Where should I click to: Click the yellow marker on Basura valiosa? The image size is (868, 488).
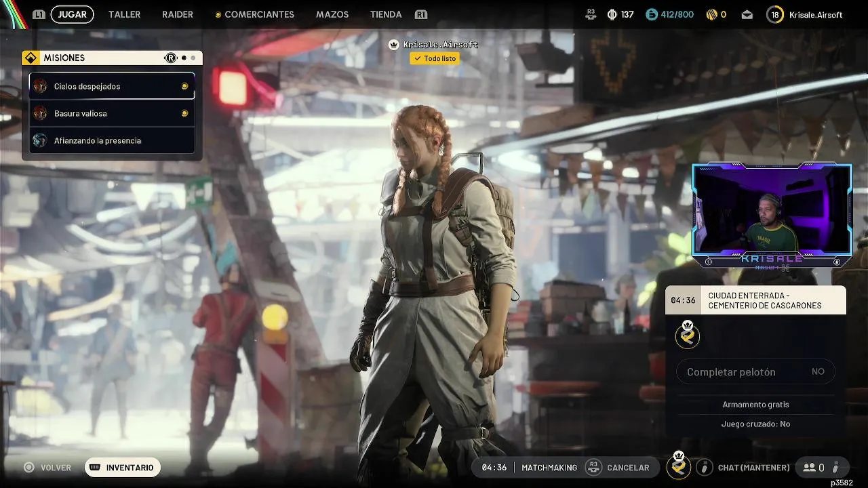pos(184,113)
